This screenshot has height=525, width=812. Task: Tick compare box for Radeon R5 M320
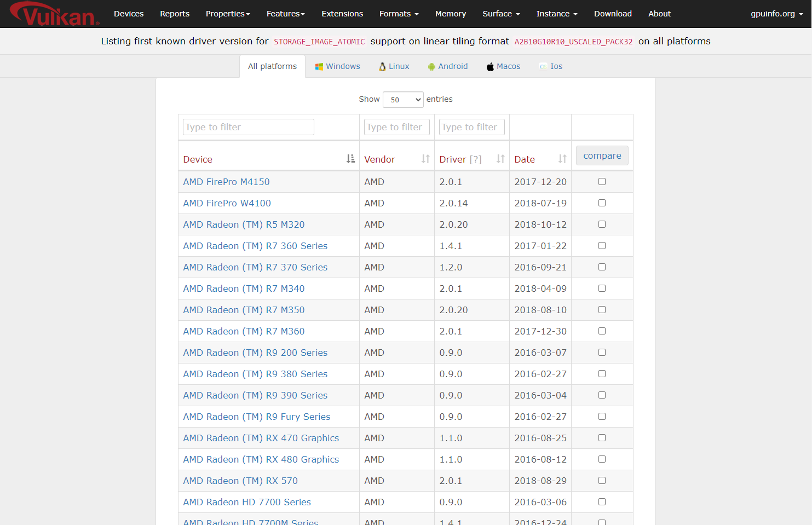tap(602, 224)
